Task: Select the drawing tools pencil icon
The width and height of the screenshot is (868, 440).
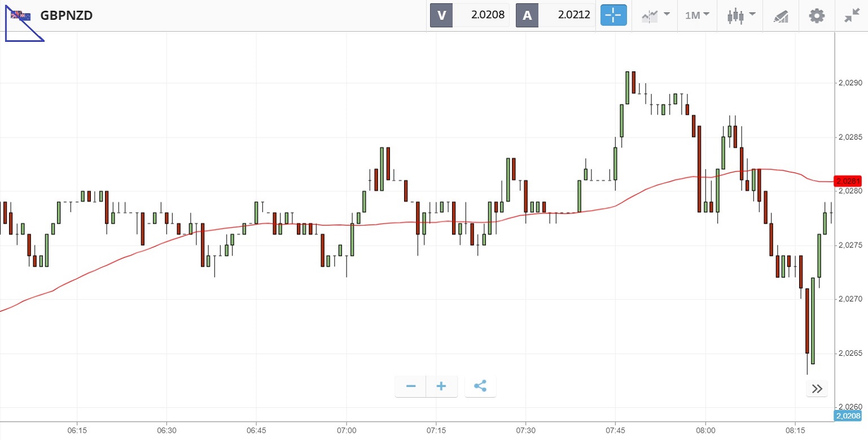Action: coord(781,16)
